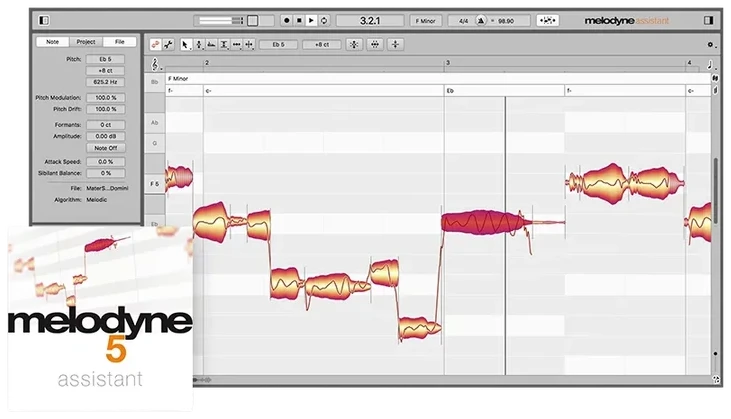This screenshot has width=731, height=419.
Task: Click the Melodic algorithm label
Action: pyautogui.click(x=97, y=200)
